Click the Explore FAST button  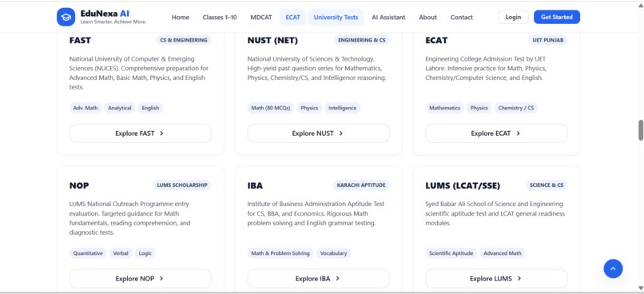(x=141, y=133)
